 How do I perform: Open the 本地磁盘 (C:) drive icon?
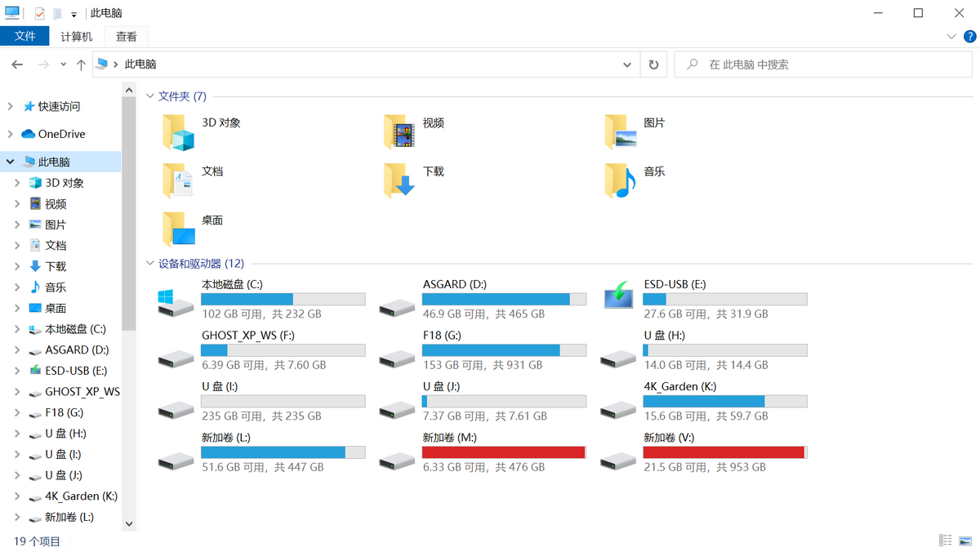[176, 299]
